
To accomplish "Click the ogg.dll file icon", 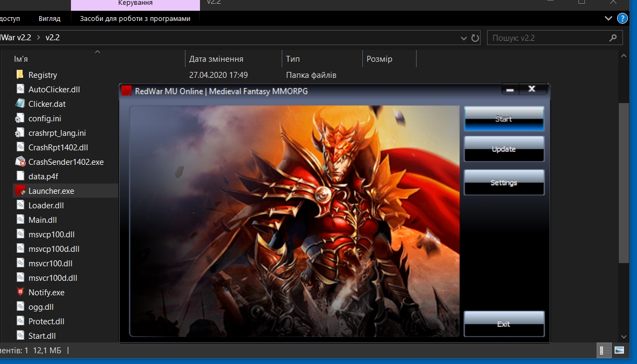I will (x=20, y=307).
